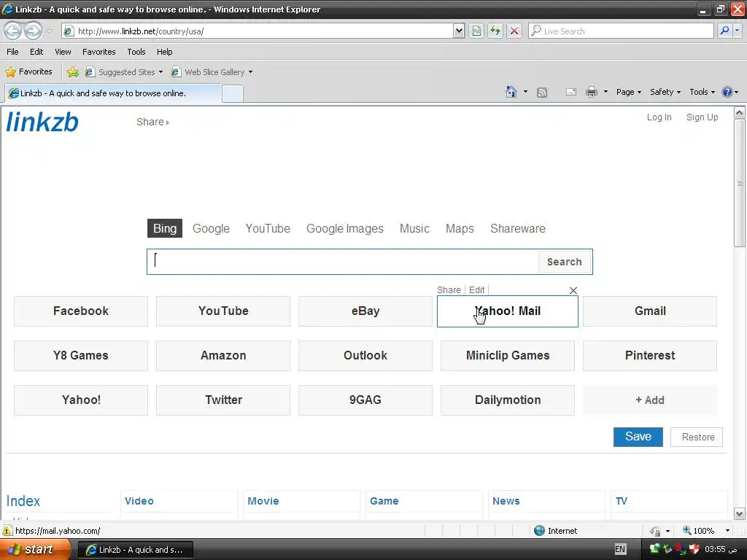This screenshot has width=747, height=560.
Task: Open a new blank tab
Action: point(233,93)
